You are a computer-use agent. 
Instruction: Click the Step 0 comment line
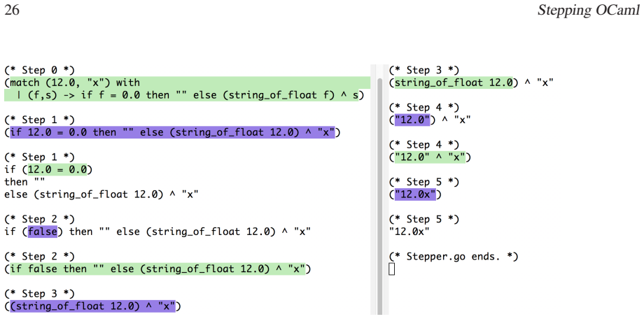pyautogui.click(x=39, y=70)
